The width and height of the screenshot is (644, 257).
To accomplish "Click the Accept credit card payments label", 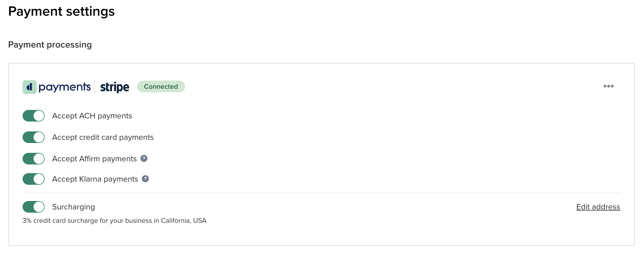I will click(103, 137).
